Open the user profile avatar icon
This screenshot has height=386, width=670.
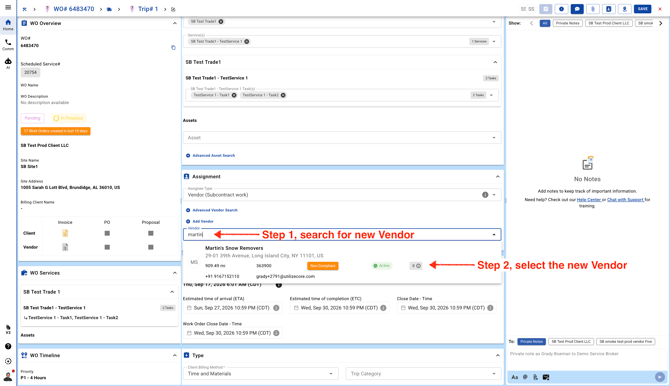point(8,376)
